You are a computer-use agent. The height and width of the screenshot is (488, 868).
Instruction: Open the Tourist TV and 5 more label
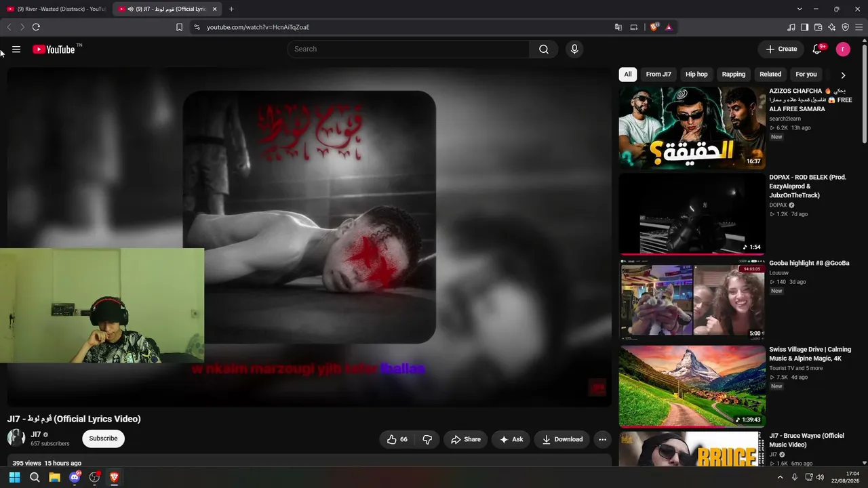point(796,368)
